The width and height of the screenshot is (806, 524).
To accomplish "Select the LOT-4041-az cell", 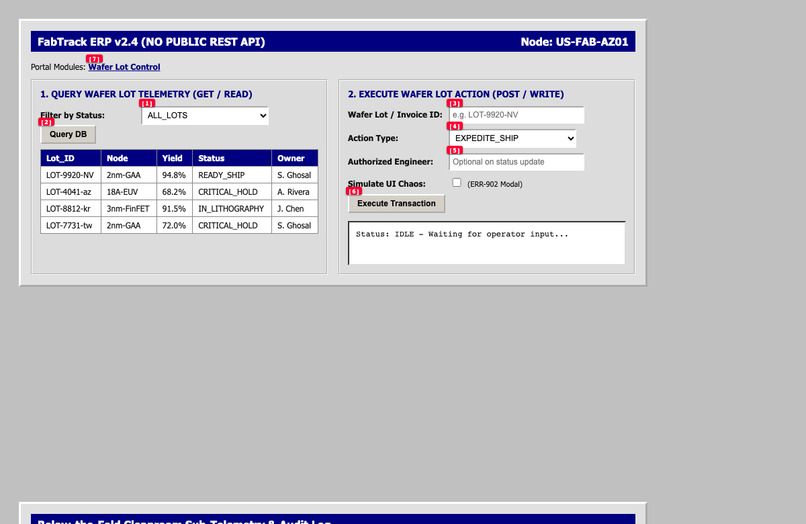I will click(71, 192).
